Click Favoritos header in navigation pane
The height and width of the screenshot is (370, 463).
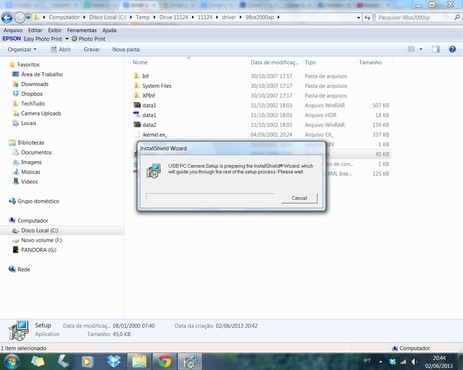pyautogui.click(x=24, y=64)
